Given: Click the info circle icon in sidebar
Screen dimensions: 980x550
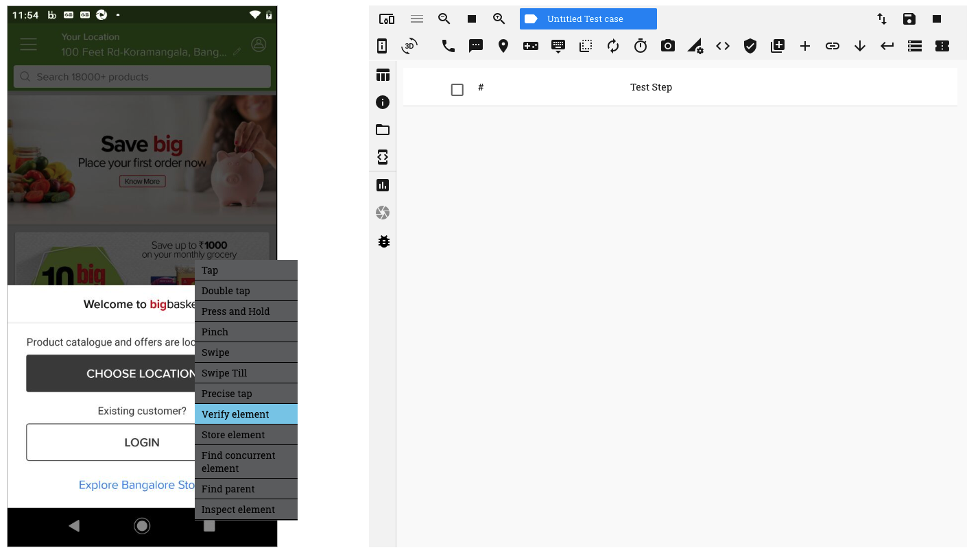Looking at the screenshot, I should [x=383, y=102].
